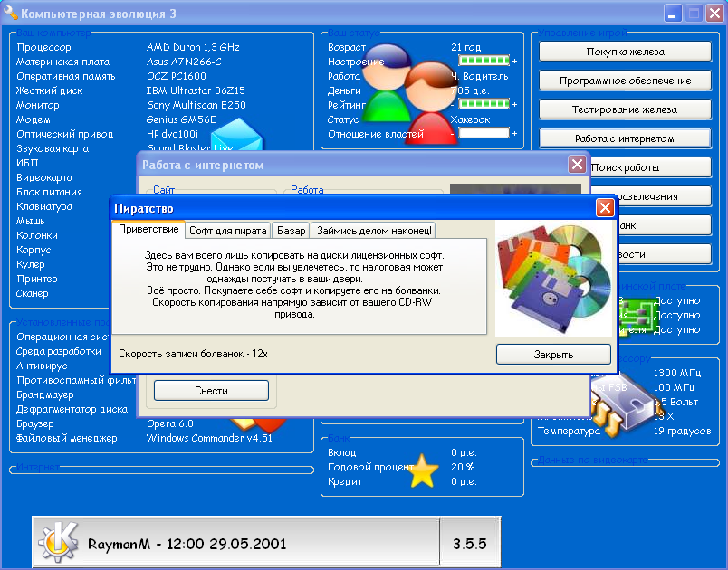Increase Рейтинг with the plus sign
This screenshot has width=728, height=570.
[515, 104]
